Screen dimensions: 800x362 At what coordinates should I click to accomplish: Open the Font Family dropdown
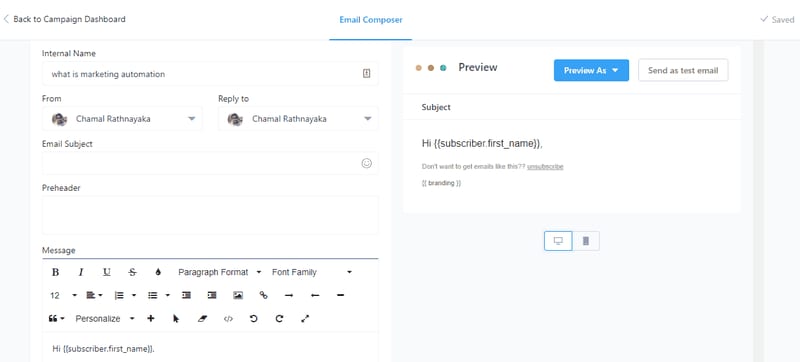coord(312,272)
